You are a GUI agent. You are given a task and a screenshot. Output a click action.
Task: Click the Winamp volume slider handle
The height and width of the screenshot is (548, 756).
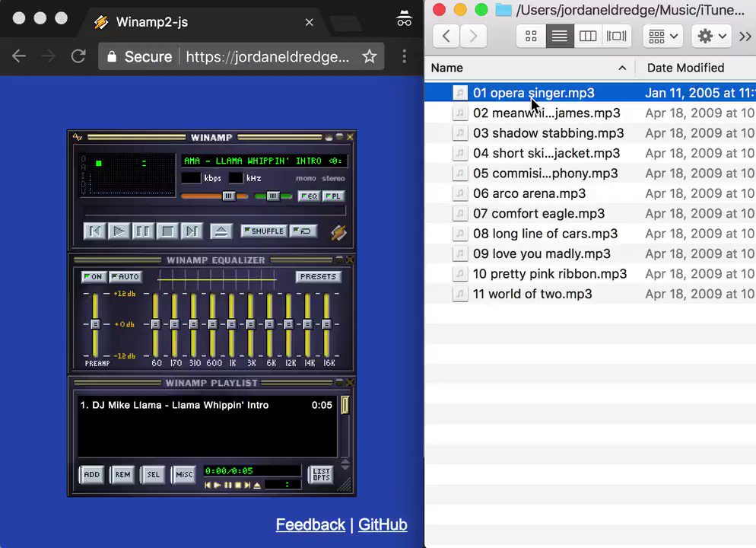pyautogui.click(x=228, y=196)
